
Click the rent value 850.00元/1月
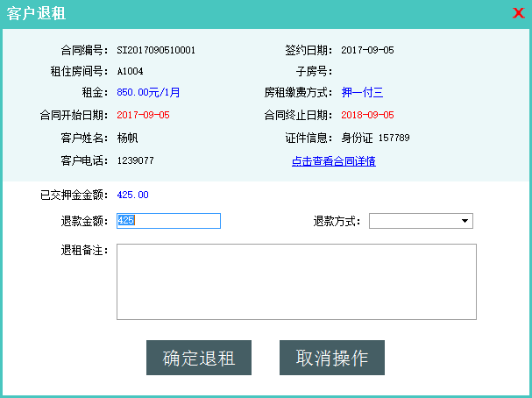point(148,92)
